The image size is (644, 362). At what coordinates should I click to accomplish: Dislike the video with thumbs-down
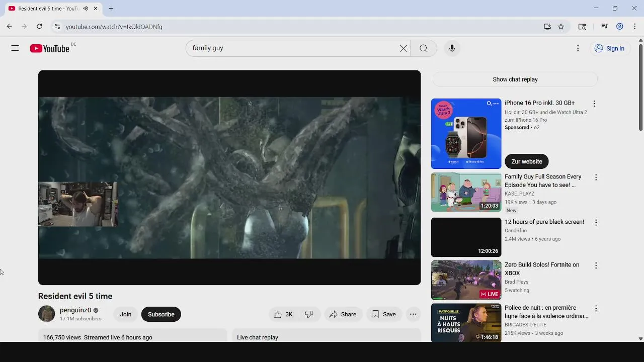click(x=309, y=314)
